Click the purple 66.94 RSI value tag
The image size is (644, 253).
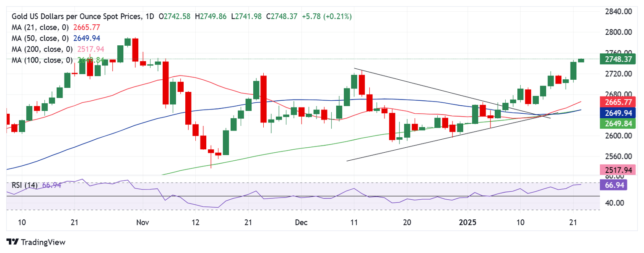613,185
